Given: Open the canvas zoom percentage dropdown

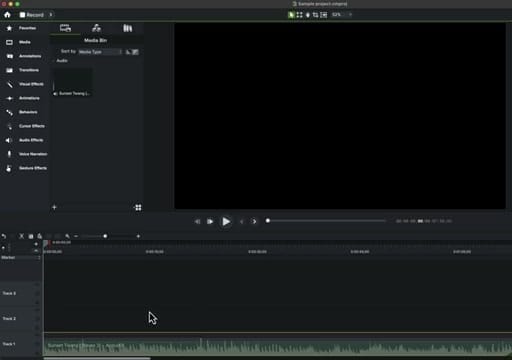Looking at the screenshot, I should 342,15.
